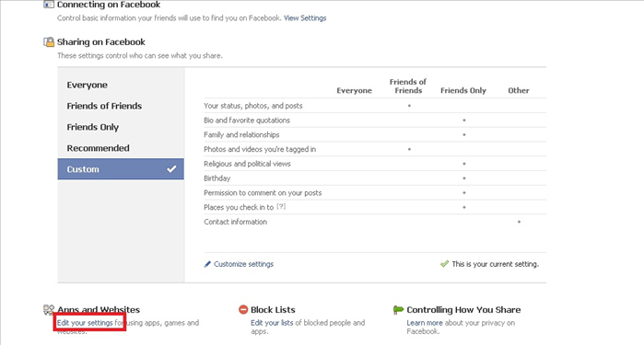Click the Other column header
Viewport: 644px width, 345px height.
pos(519,91)
